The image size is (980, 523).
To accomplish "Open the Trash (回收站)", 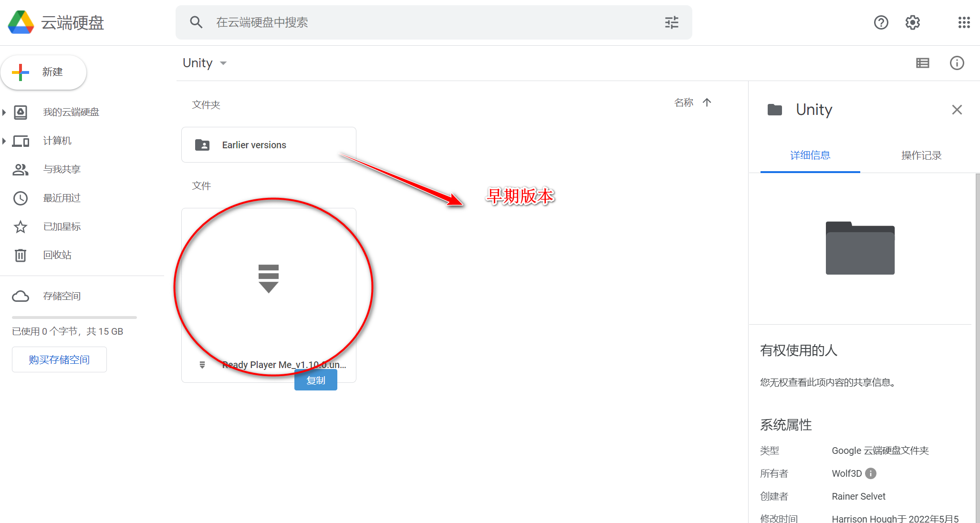I will tap(57, 255).
